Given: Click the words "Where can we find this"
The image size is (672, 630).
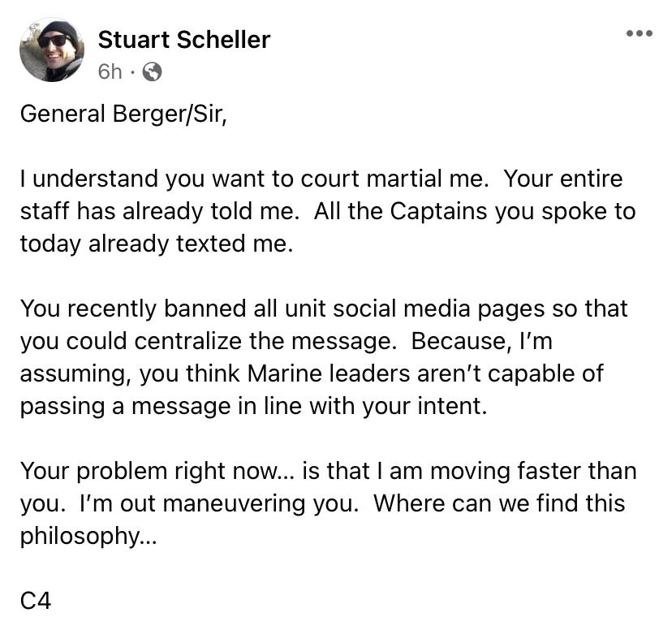Looking at the screenshot, I should pos(498,503).
